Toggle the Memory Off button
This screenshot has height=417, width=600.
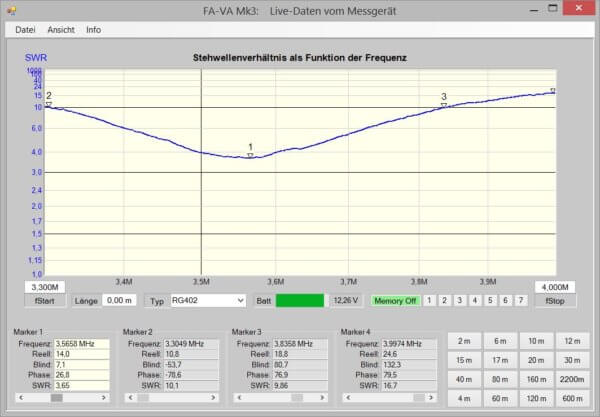(395, 301)
